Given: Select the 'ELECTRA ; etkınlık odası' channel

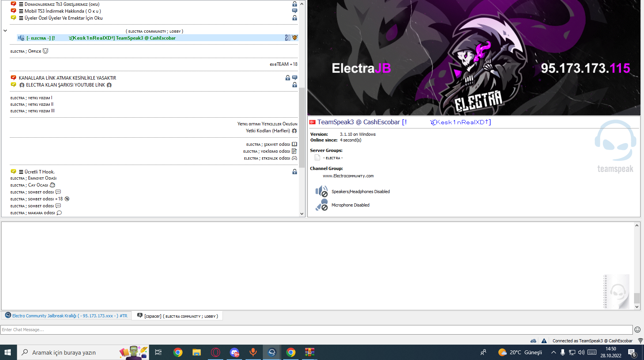Looking at the screenshot, I should click(x=271, y=158).
